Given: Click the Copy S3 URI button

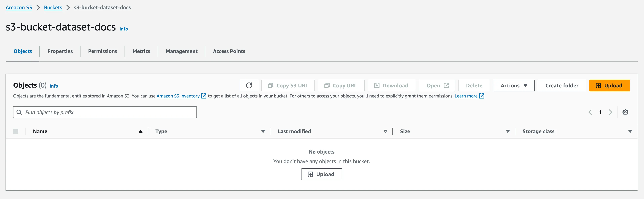Looking at the screenshot, I should 288,86.
